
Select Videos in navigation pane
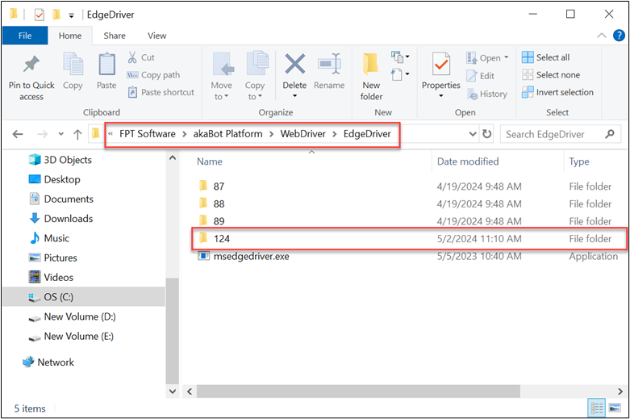[51, 278]
